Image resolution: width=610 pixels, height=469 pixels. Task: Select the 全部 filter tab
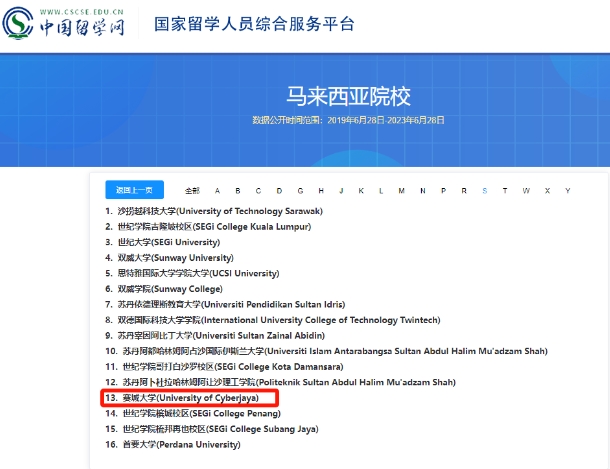pos(192,191)
